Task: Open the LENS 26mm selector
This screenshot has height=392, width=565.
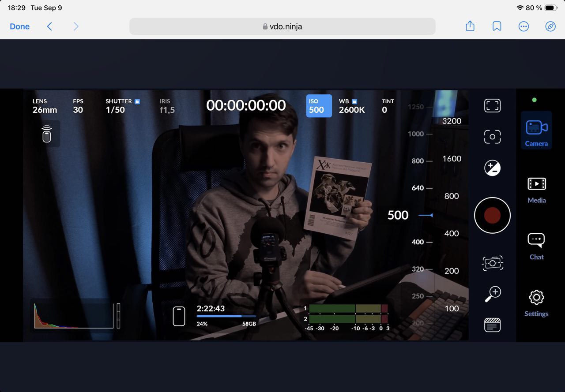Action: 44,106
